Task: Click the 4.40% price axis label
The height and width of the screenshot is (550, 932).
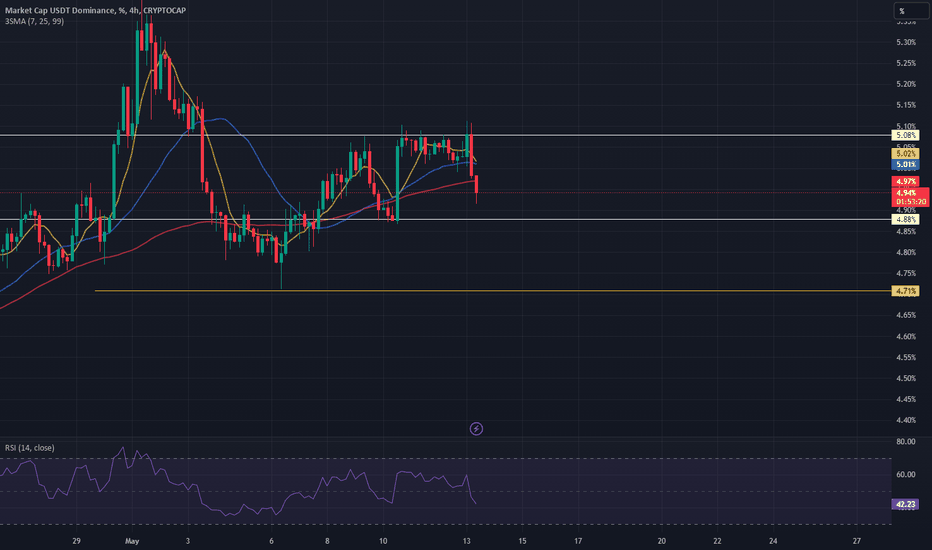Action: tap(906, 420)
